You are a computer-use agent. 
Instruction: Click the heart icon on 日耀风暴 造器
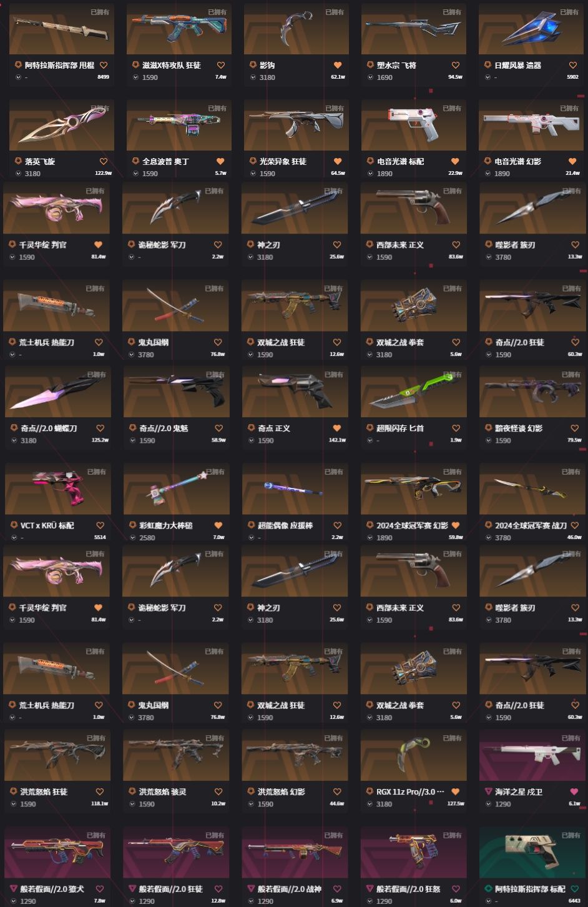[x=573, y=65]
